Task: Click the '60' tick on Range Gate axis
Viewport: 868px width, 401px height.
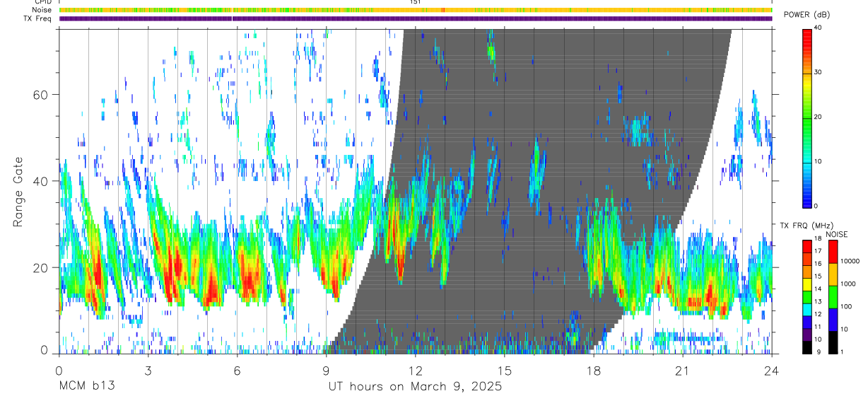Action: pos(42,95)
